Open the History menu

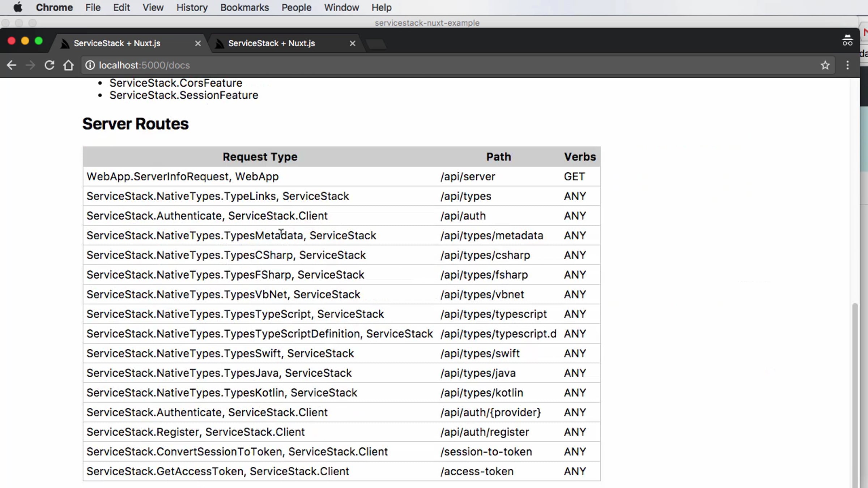click(x=192, y=7)
